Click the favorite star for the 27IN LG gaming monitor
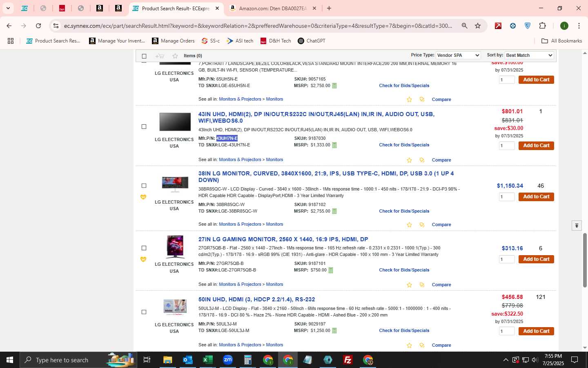This screenshot has width=588, height=368. [x=409, y=285]
